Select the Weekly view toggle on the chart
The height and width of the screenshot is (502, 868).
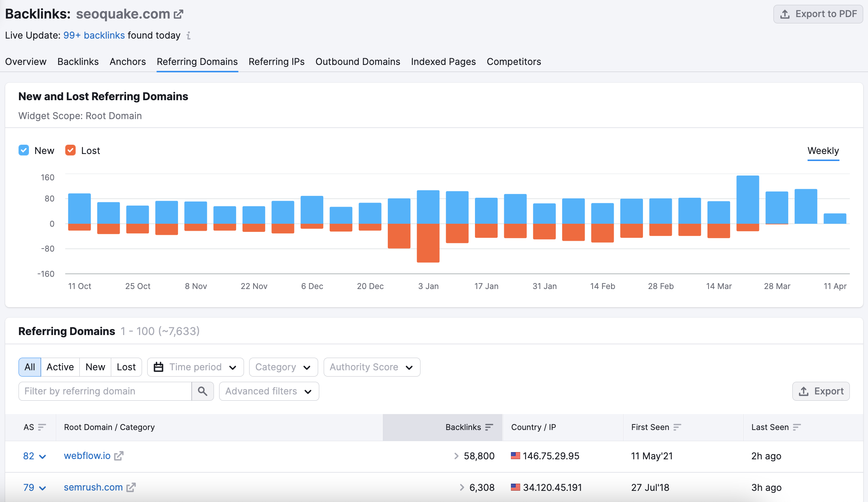[x=823, y=151]
